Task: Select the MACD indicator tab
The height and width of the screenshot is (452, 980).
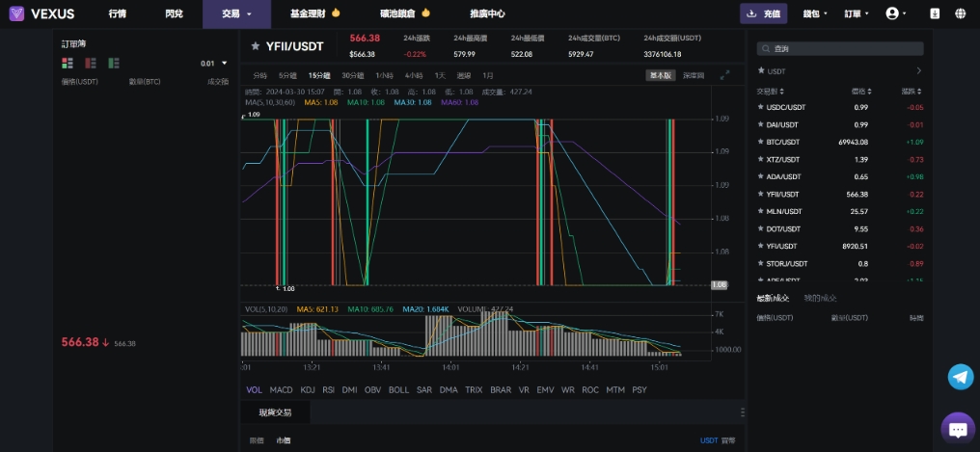Action: (281, 390)
